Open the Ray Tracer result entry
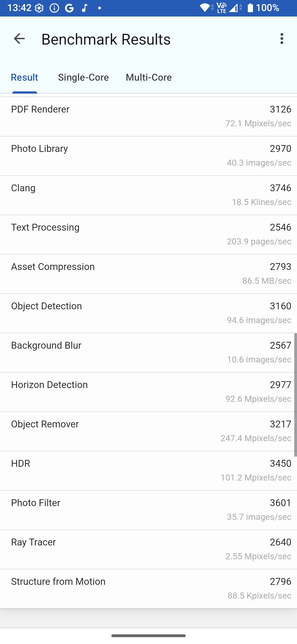 148,549
